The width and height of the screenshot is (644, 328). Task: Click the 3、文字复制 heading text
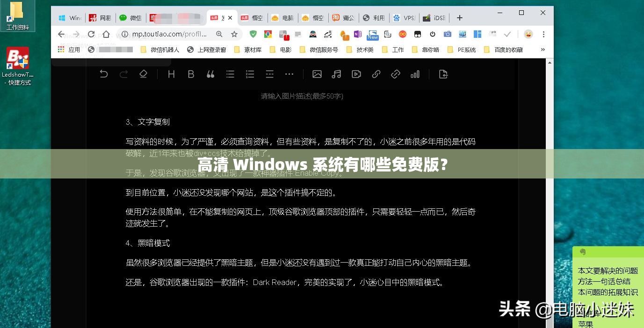(x=148, y=122)
